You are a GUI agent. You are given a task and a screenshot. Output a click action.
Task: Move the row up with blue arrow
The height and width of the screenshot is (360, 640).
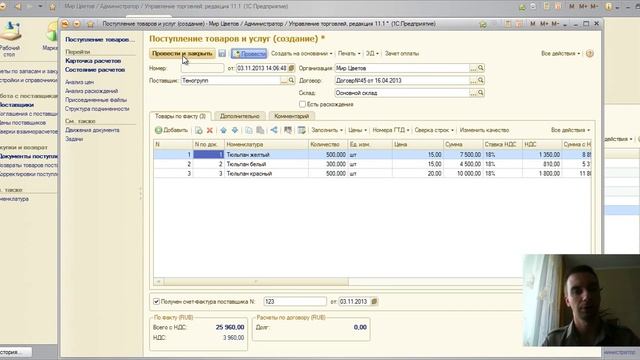pos(223,130)
